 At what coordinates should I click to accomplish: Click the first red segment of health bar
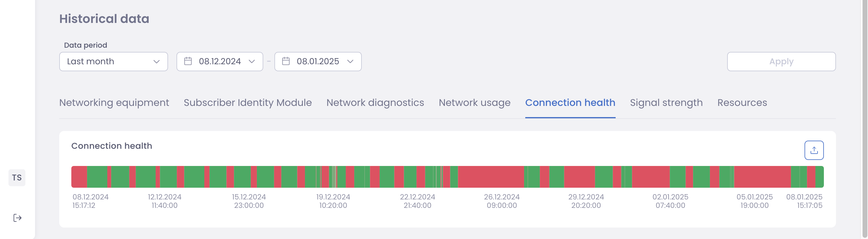(79, 177)
